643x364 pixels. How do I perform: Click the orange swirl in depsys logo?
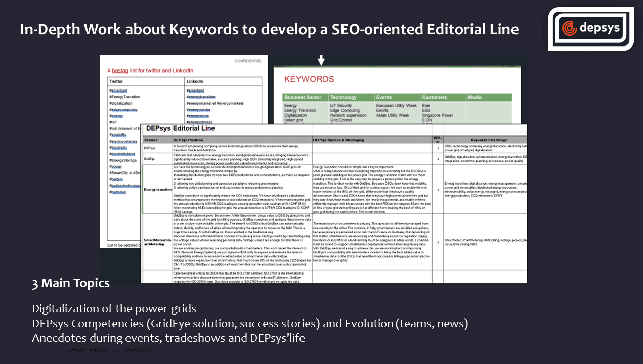[569, 28]
